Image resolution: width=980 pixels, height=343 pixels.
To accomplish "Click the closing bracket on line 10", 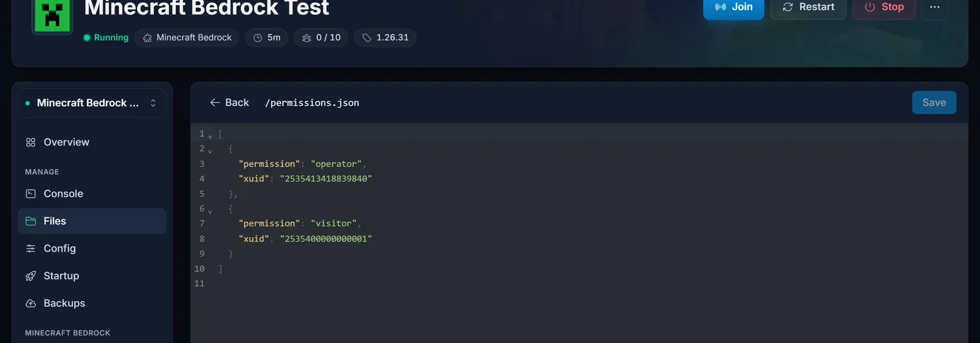I will tap(221, 269).
